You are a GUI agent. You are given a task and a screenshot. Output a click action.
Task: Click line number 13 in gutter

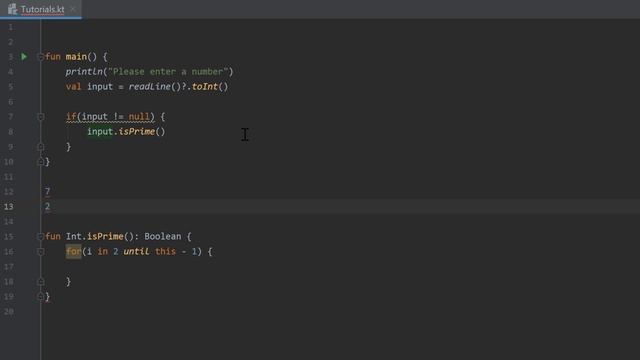tap(9, 207)
